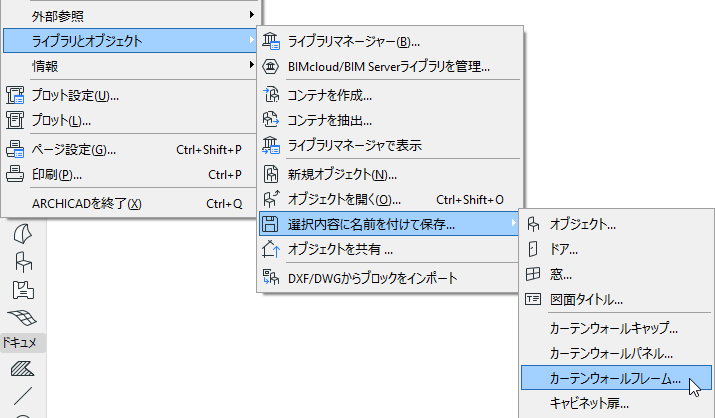Click BIMcloud/BIM Serverライブラリを管理
The height and width of the screenshot is (418, 715).
pyautogui.click(x=388, y=67)
